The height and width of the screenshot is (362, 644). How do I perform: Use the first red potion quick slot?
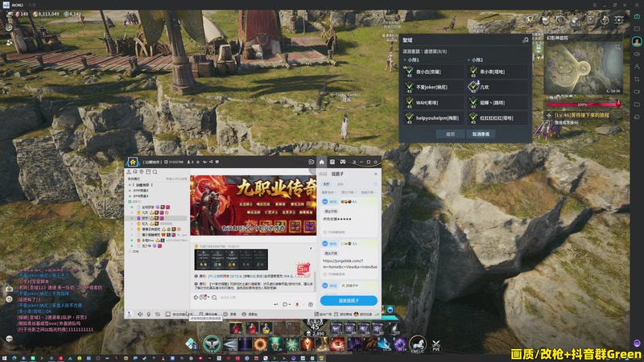[x=236, y=328]
